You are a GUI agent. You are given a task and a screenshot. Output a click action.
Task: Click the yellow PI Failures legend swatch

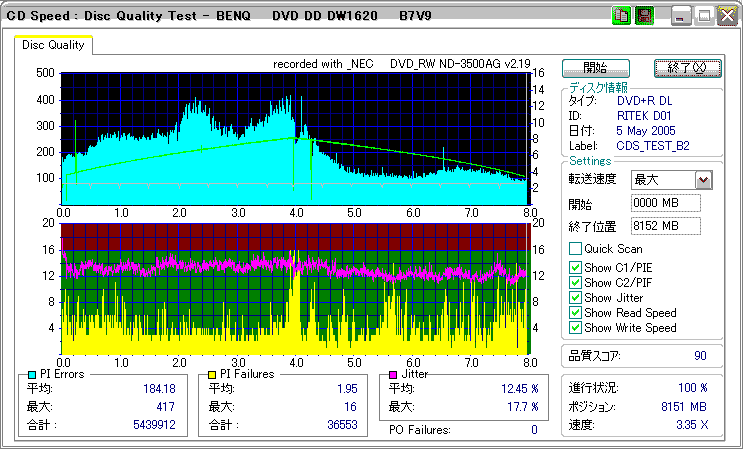coord(213,374)
